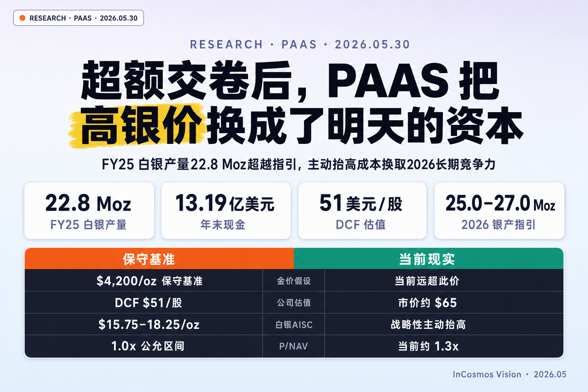This screenshot has width=588, height=392.
Task: Select the '22.8 Moz' stat card
Action: pyautogui.click(x=89, y=211)
